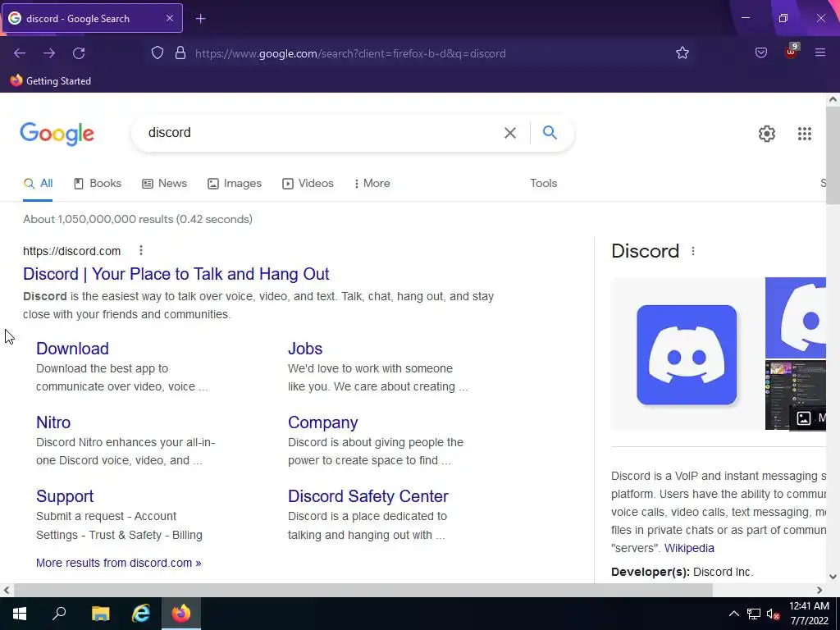Launch File Explorer from taskbar

pyautogui.click(x=100, y=614)
